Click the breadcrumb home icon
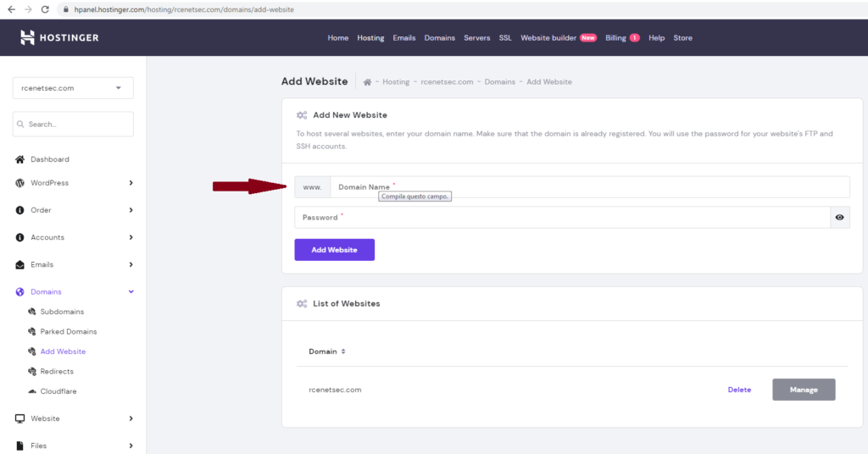Screen dimensions: 868x454 pyautogui.click(x=367, y=82)
